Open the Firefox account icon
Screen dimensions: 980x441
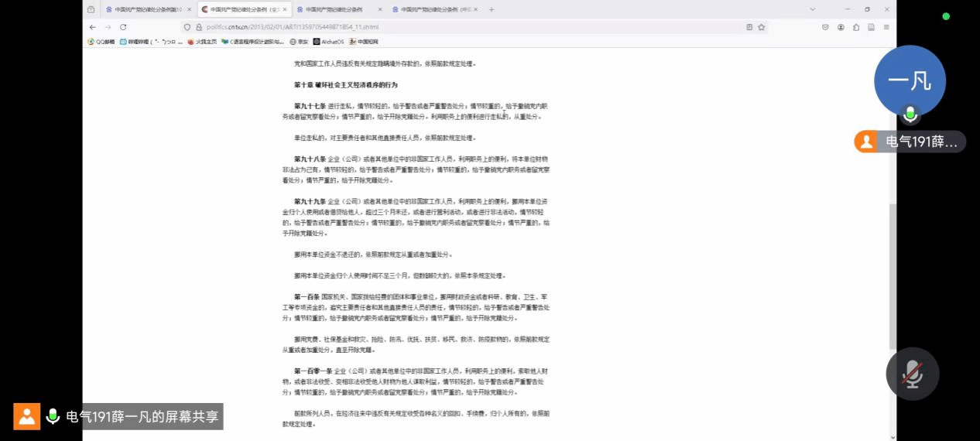click(841, 26)
